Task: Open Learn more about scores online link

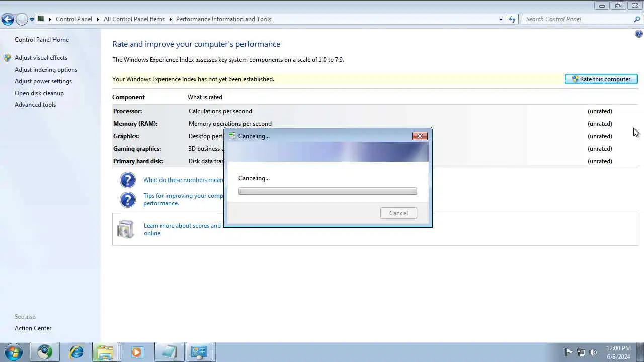Action: [x=183, y=229]
